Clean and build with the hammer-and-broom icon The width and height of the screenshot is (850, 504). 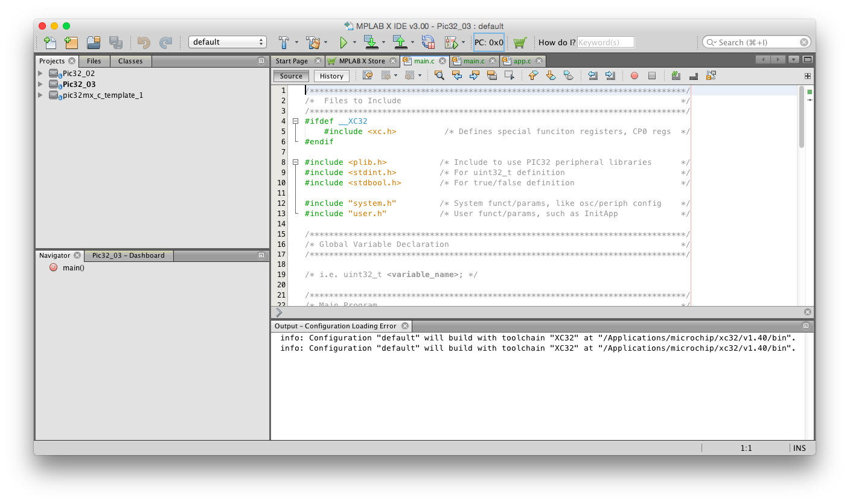(x=313, y=42)
